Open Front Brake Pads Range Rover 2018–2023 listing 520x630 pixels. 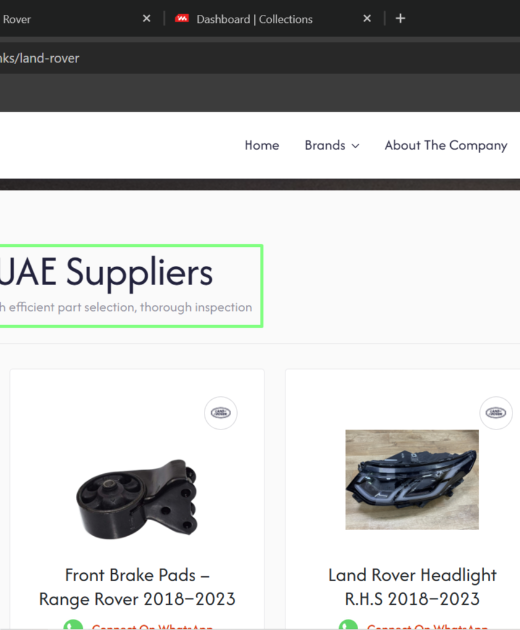pyautogui.click(x=137, y=587)
